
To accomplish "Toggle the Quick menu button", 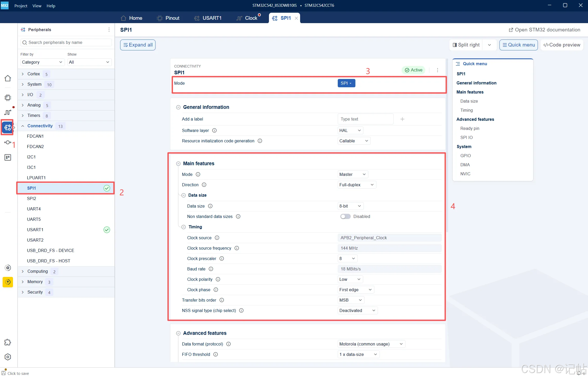I will [519, 45].
